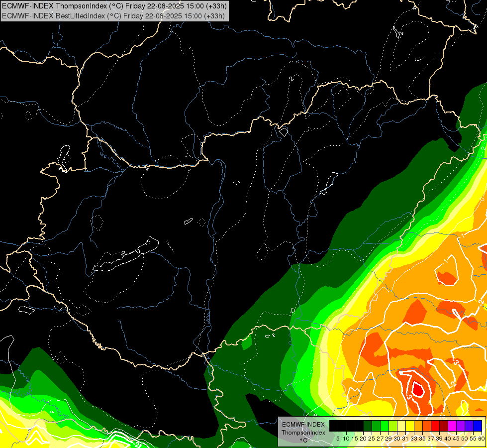Screen dimensions: 487x448
Task: Select the medium green 25–27 legend swatch
Action: (376, 426)
